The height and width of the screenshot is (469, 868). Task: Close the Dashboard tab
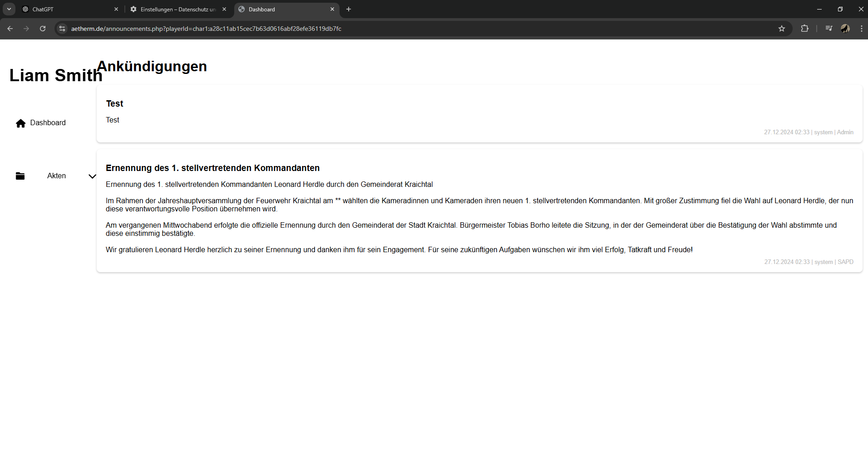coord(332,9)
